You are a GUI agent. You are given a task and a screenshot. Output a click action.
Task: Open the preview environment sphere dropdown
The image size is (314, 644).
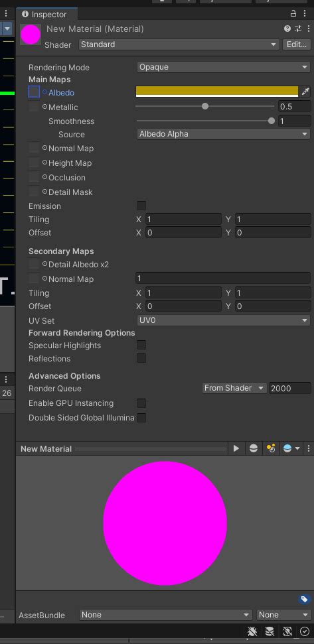(291, 448)
